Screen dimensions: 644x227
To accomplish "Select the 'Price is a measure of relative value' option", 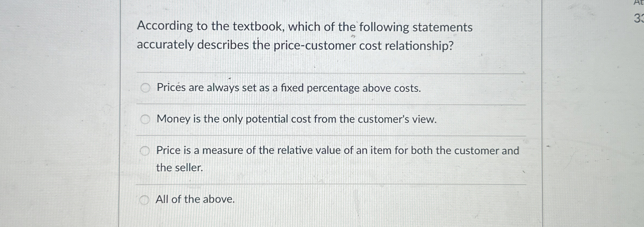I will click(145, 150).
